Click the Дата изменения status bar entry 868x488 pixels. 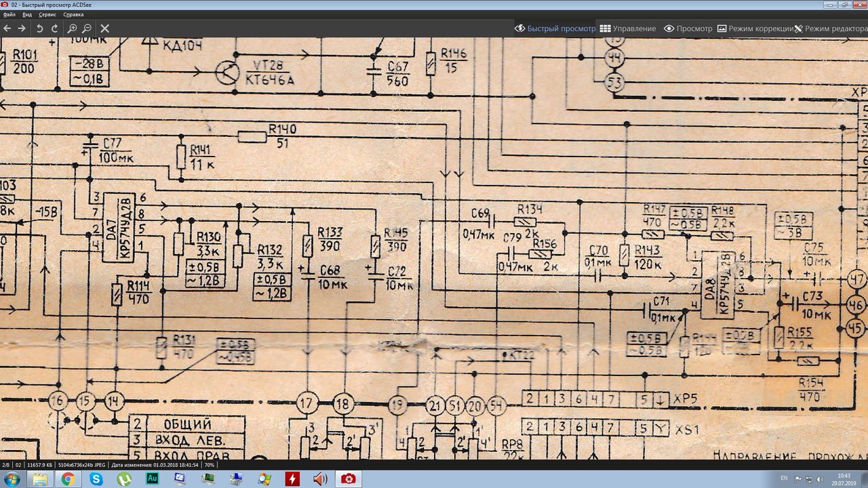(x=155, y=465)
